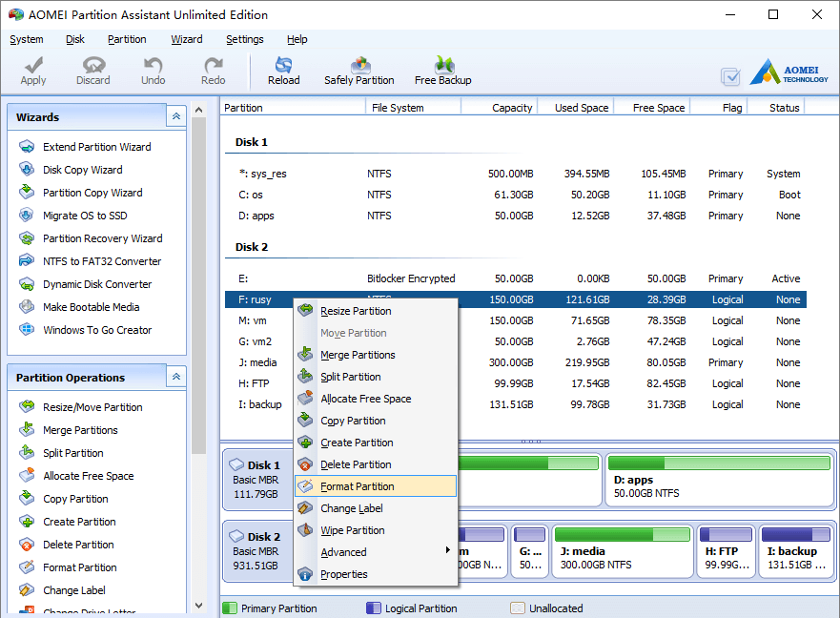This screenshot has height=618, width=840.
Task: Sort by the Free Space column header
Action: [652, 108]
